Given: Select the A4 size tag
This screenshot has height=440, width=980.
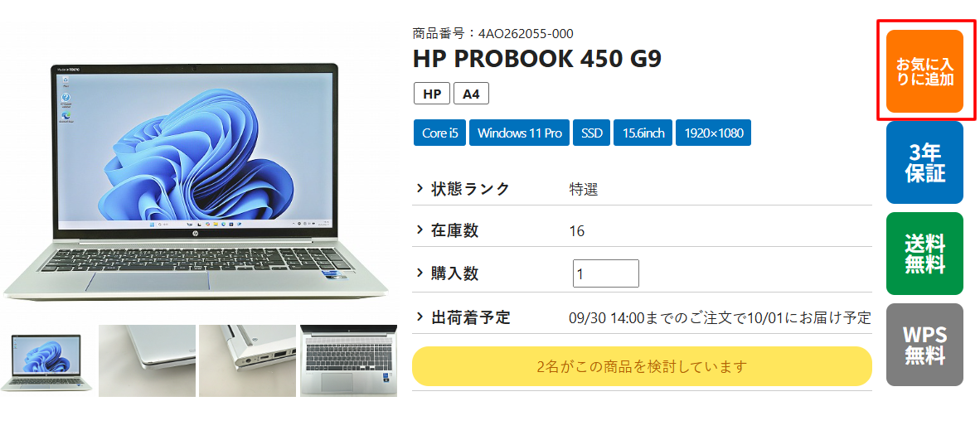Looking at the screenshot, I should 471,94.
